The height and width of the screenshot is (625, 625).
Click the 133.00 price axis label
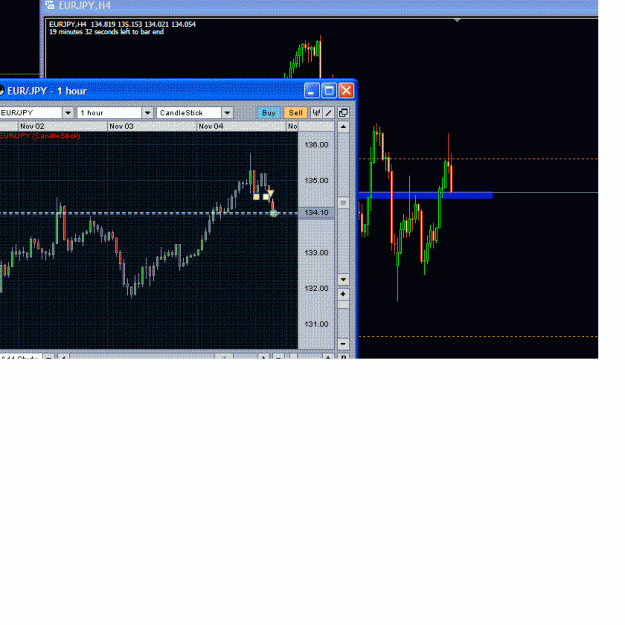coord(316,253)
